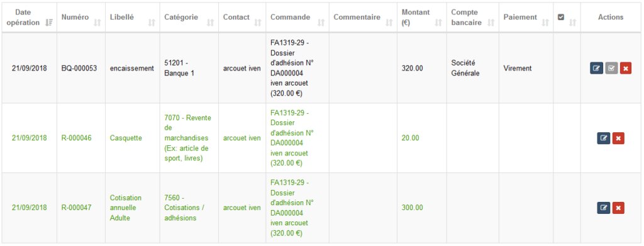Edit the Casquette R-000046 entry
Image resolution: width=644 pixels, height=246 pixels.
603,138
